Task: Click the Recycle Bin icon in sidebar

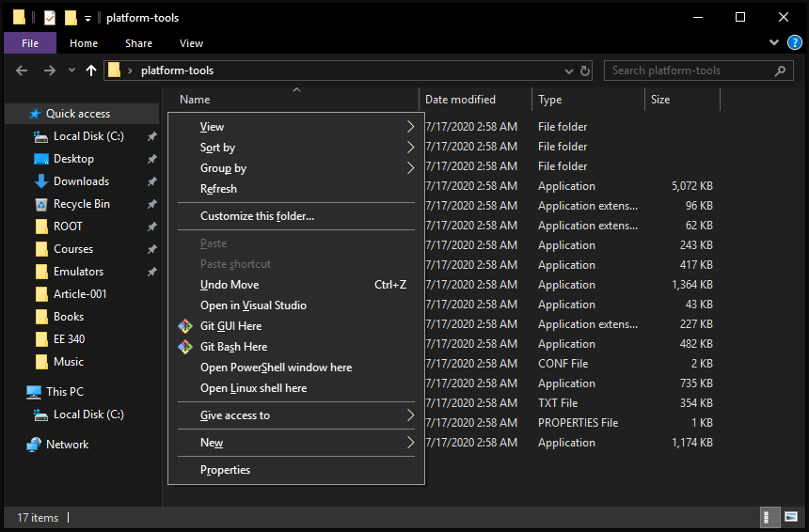Action: (x=41, y=205)
